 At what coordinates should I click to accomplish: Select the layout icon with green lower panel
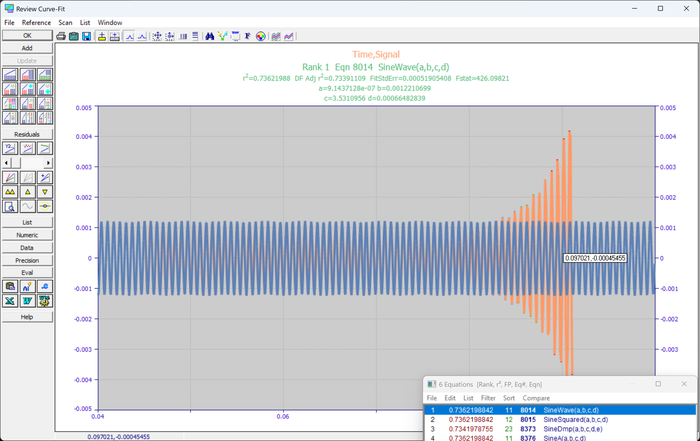click(45, 75)
